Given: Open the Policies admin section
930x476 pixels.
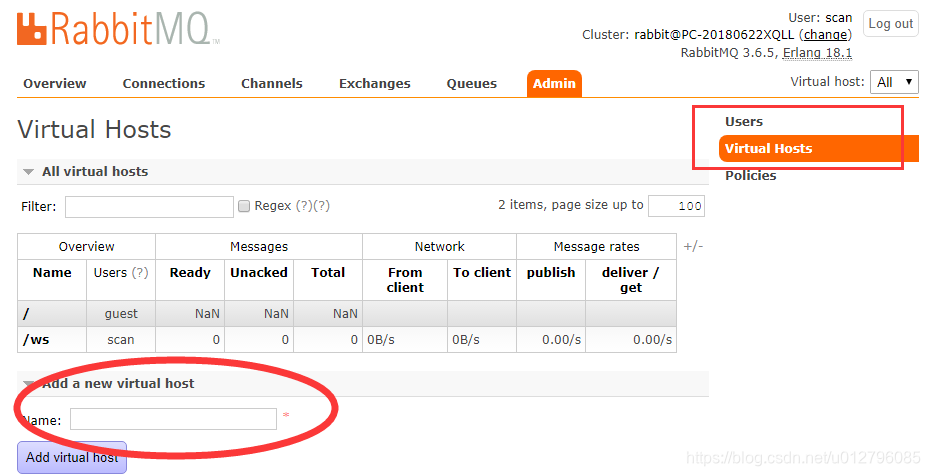Looking at the screenshot, I should (750, 175).
